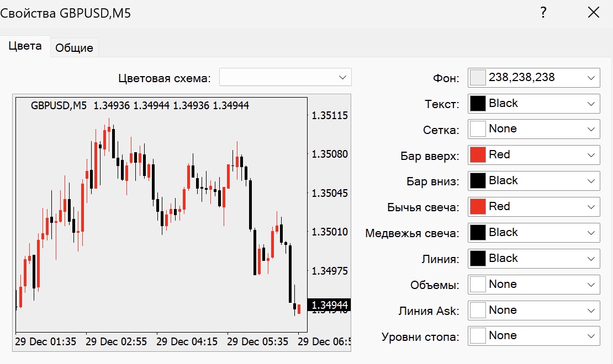Screen dimensions: 613x364
Task: Click the red Бычья свеча swatch
Action: 478,207
